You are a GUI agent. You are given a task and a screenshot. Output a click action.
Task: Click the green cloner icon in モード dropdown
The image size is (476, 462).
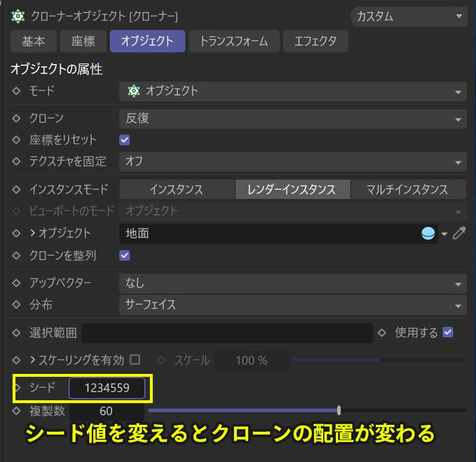pyautogui.click(x=133, y=91)
